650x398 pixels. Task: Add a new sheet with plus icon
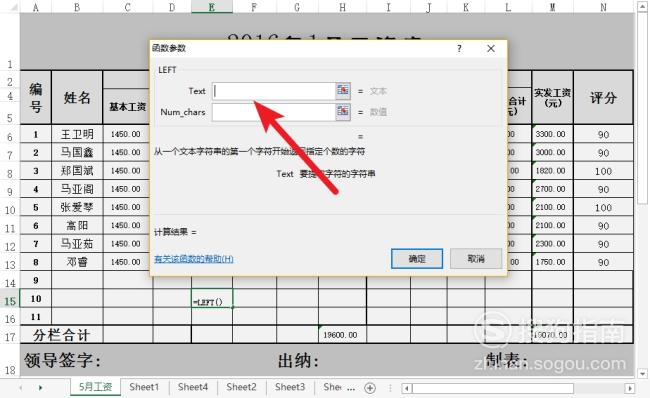click(370, 388)
